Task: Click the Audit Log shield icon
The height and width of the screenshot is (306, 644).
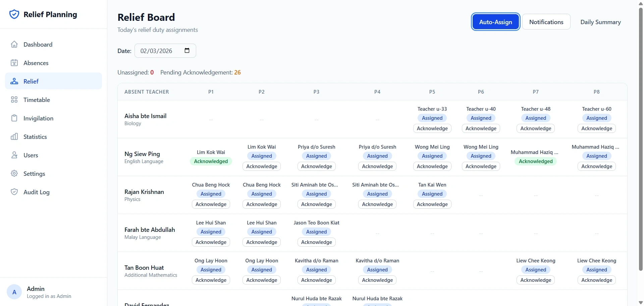Action: (14, 192)
